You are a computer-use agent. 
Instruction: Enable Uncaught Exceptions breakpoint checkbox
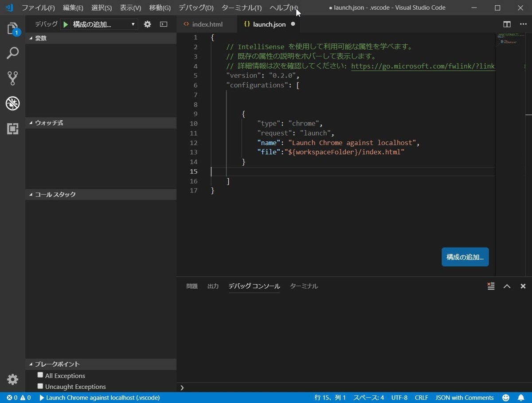(40, 386)
